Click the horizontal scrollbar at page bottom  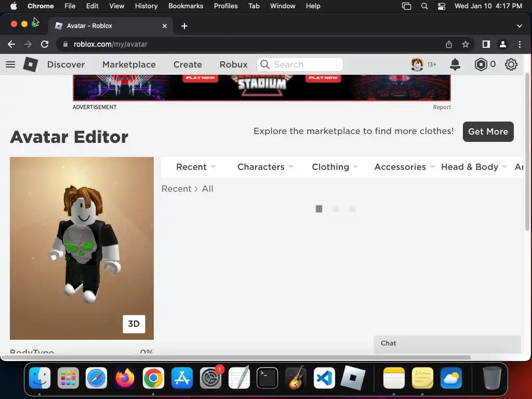click(236, 357)
